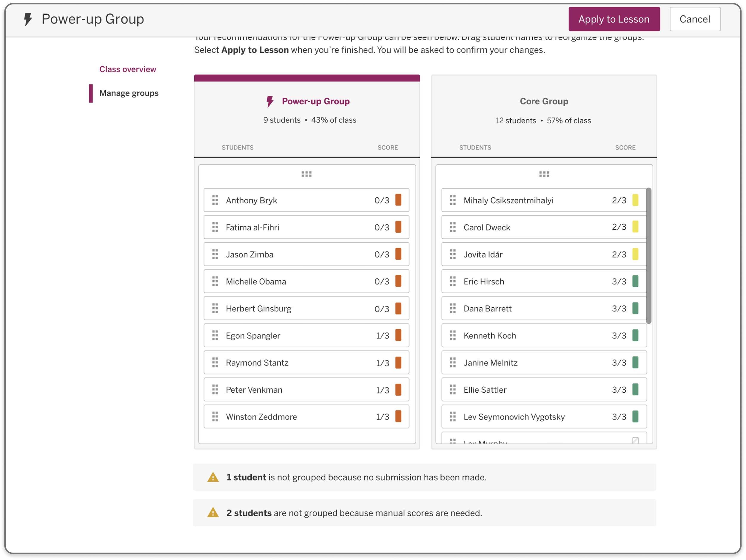The image size is (746, 560).
Task: Click the drag handle beside Winston Zeddmore
Action: click(215, 417)
